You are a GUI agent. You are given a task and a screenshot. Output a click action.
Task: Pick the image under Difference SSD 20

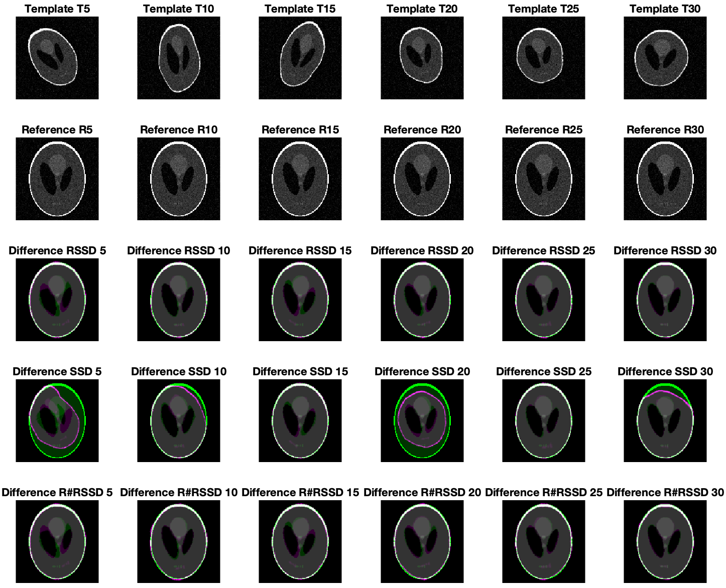pyautogui.click(x=422, y=420)
